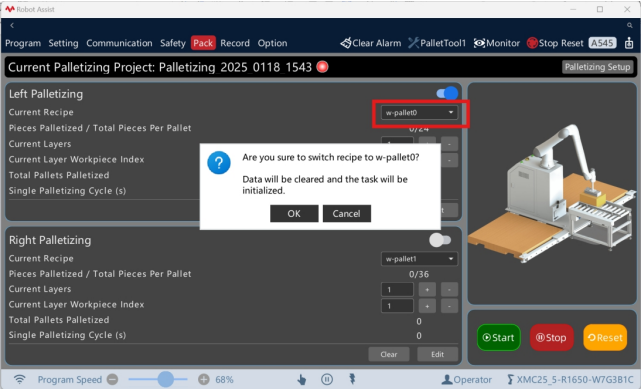Open the Option menu
Screen dimensions: 644x392
click(272, 43)
